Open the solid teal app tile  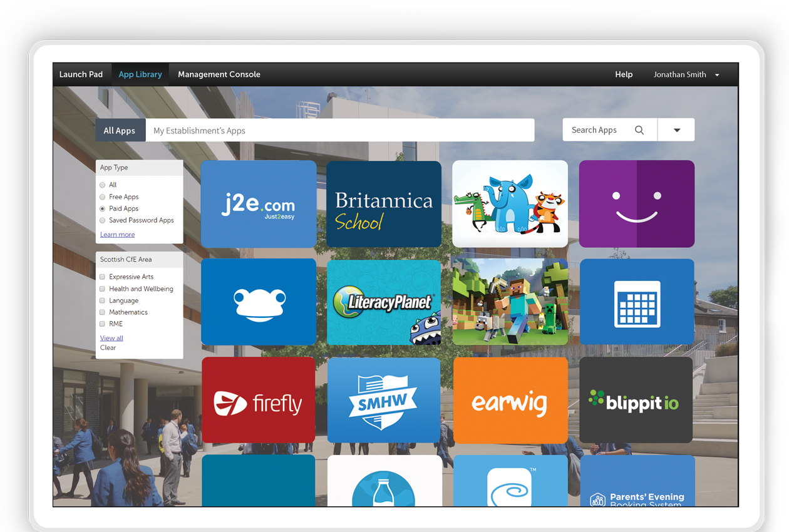tap(259, 481)
